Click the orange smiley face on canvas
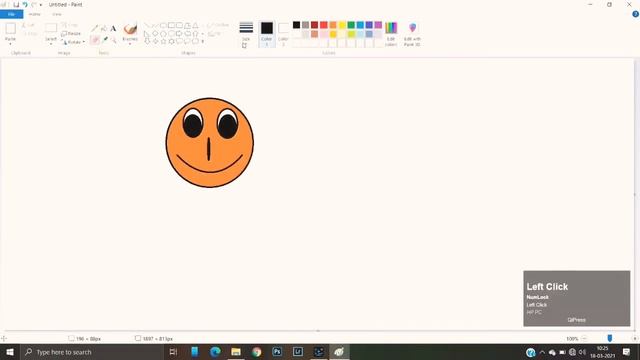Viewport: 640px width, 360px height. [x=209, y=142]
